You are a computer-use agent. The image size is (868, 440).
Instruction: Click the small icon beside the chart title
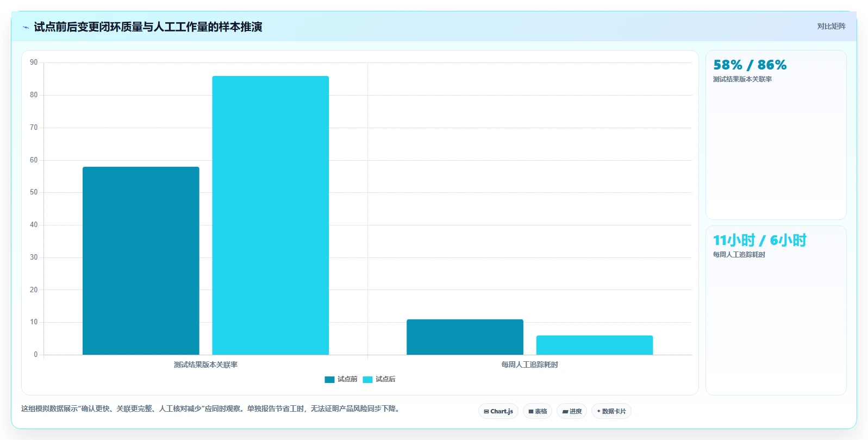[x=26, y=27]
